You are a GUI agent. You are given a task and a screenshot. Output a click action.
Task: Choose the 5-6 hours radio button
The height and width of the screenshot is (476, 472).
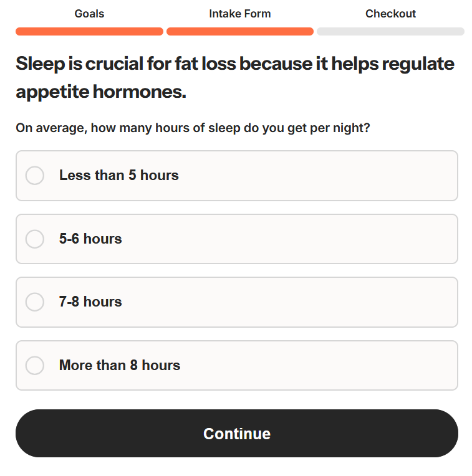point(35,239)
